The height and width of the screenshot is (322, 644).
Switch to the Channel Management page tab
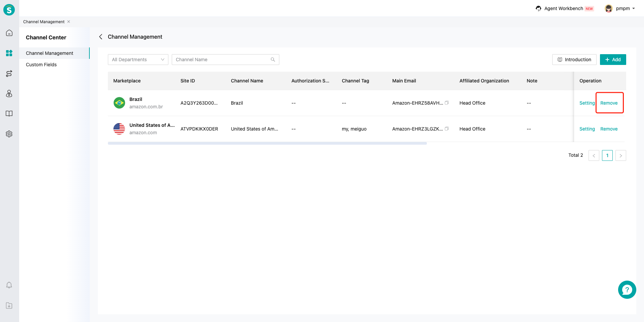[x=44, y=22]
